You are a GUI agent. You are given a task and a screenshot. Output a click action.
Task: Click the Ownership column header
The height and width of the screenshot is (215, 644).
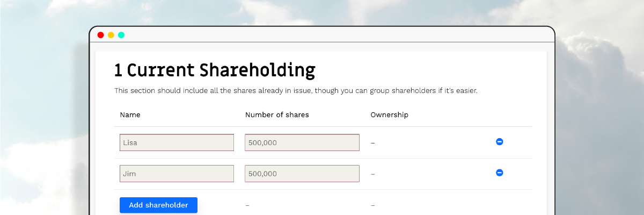pyautogui.click(x=389, y=114)
